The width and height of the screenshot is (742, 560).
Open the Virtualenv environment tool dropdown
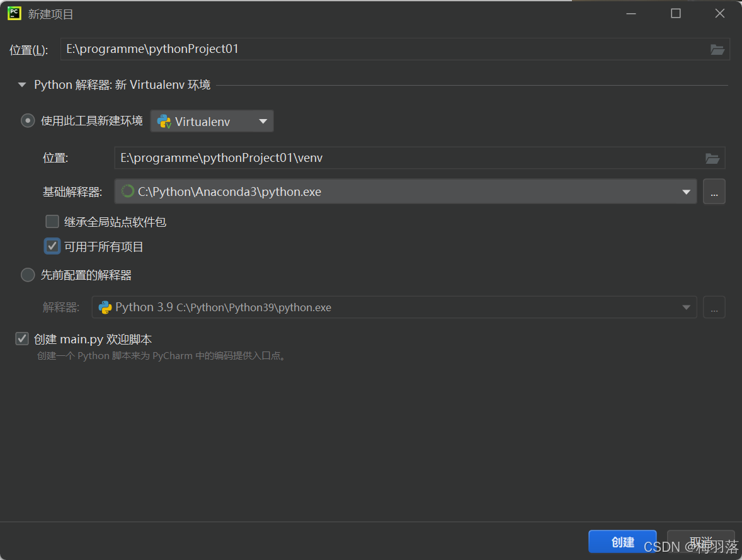point(212,121)
